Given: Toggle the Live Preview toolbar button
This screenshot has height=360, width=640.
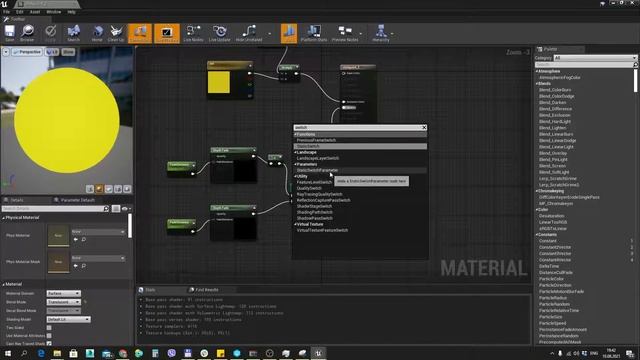Looking at the screenshot, I should point(167,33).
